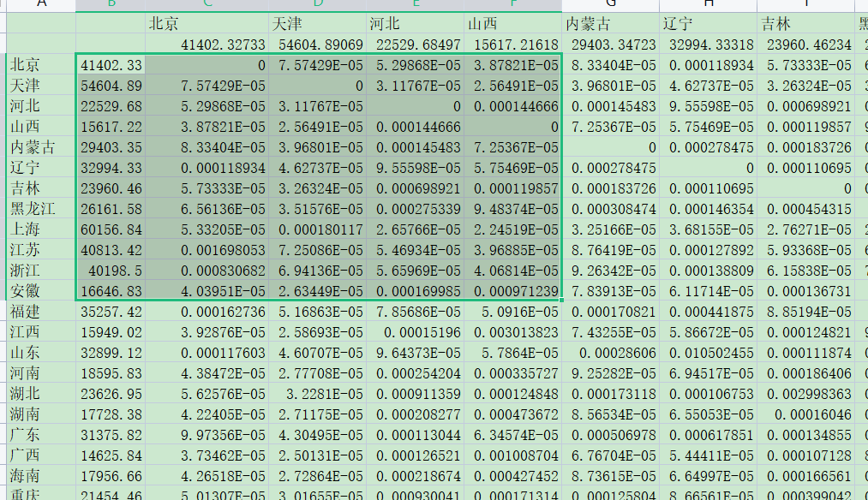868x500 pixels.
Task: Click 0.000971239 in the 安徽 row
Action: click(512, 291)
